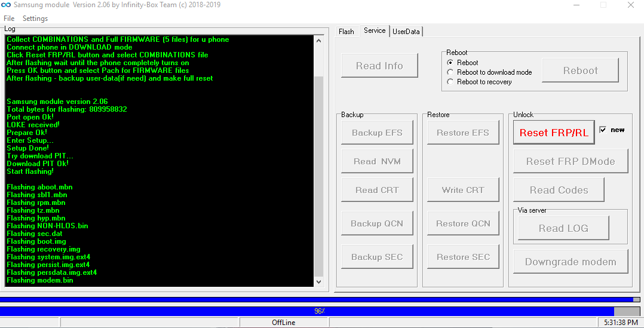Image resolution: width=644 pixels, height=328 pixels.
Task: Close the Samsung module window
Action: point(631,5)
